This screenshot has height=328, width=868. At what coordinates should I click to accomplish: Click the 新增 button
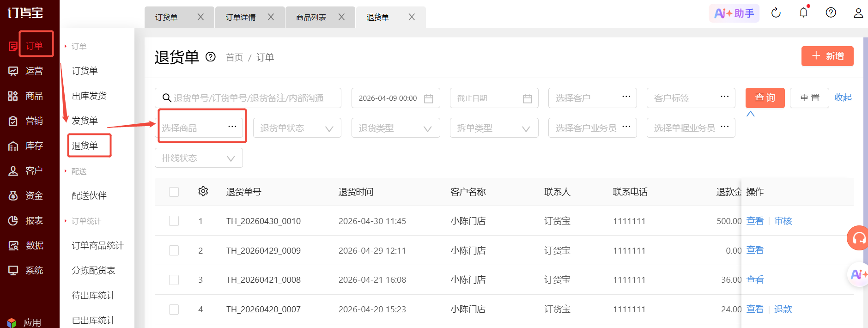tap(827, 56)
